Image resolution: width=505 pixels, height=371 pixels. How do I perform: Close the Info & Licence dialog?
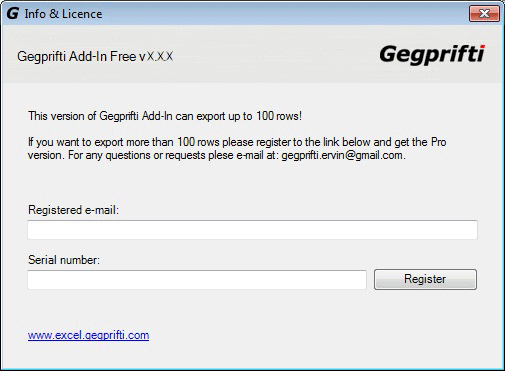click(x=484, y=14)
